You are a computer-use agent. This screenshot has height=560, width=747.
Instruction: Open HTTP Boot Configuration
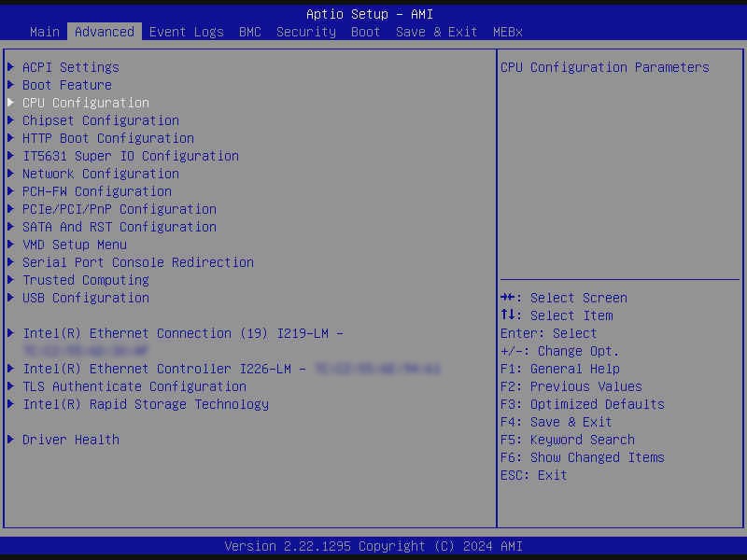(107, 138)
